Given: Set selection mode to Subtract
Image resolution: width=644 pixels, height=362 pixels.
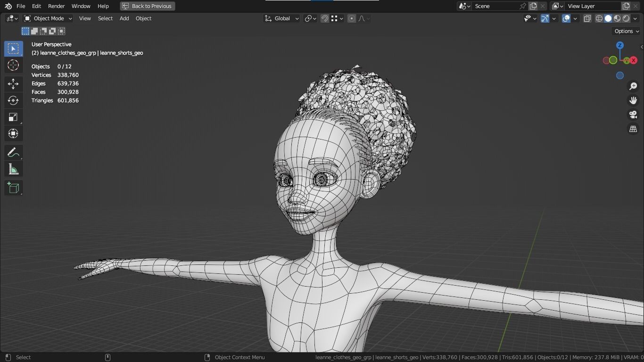Looking at the screenshot, I should click(x=43, y=31).
